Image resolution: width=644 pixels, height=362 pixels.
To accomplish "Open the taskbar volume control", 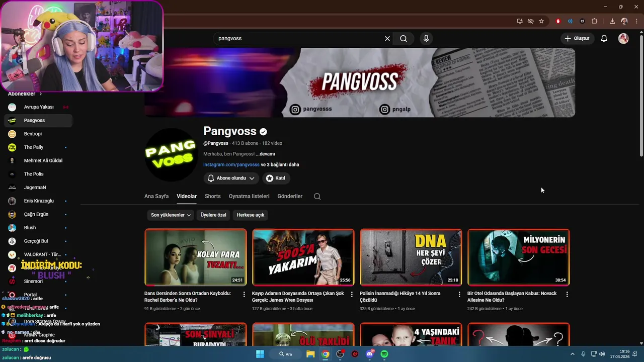I will (x=602, y=354).
